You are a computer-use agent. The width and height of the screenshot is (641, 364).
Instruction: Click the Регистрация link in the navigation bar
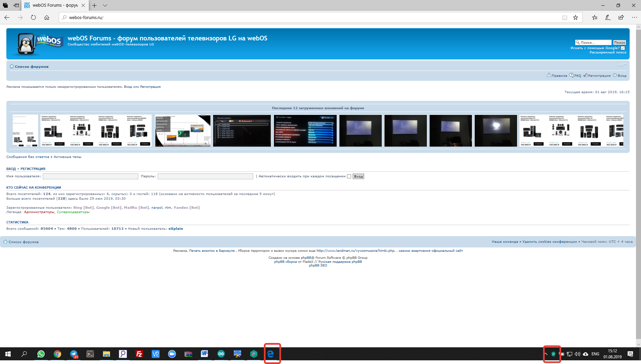point(599,76)
